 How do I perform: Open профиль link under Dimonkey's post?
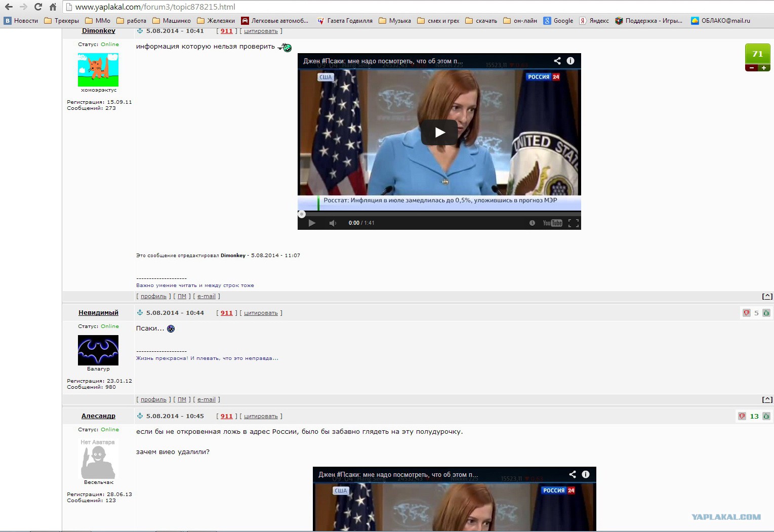click(153, 297)
